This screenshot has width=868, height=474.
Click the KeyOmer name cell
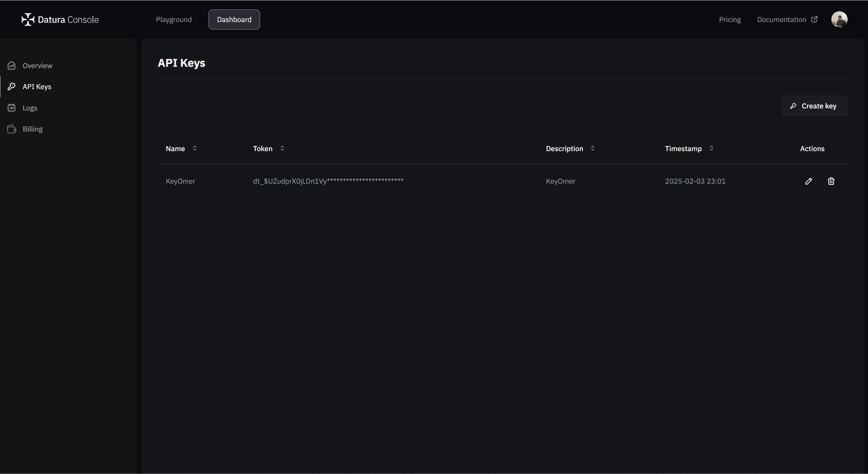coord(180,181)
